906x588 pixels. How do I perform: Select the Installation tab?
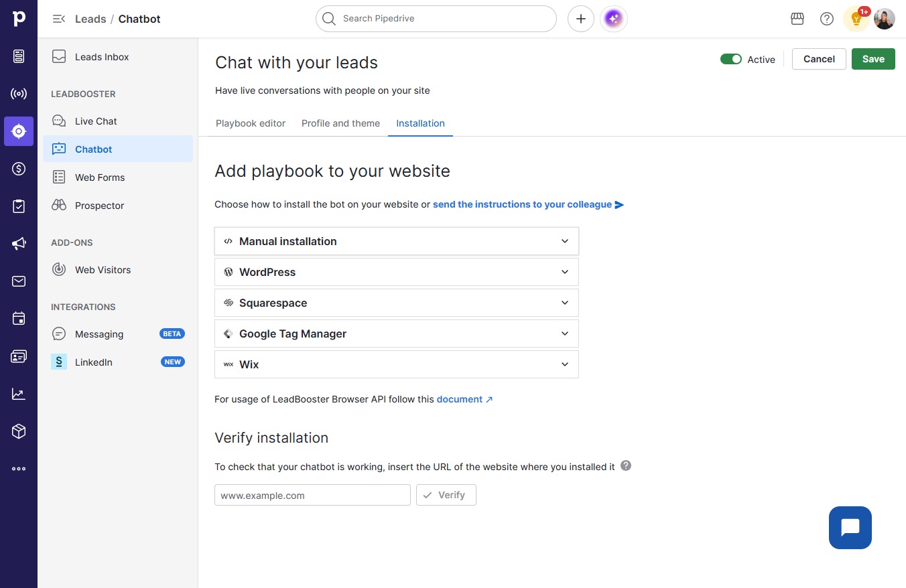coord(420,123)
